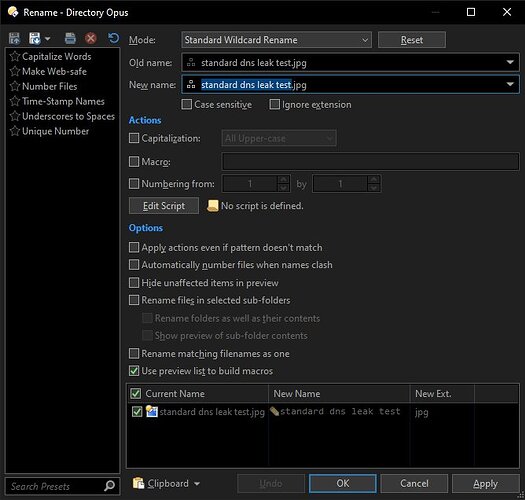Click the red delete preset icon
This screenshot has height=500, width=525.
click(90, 39)
